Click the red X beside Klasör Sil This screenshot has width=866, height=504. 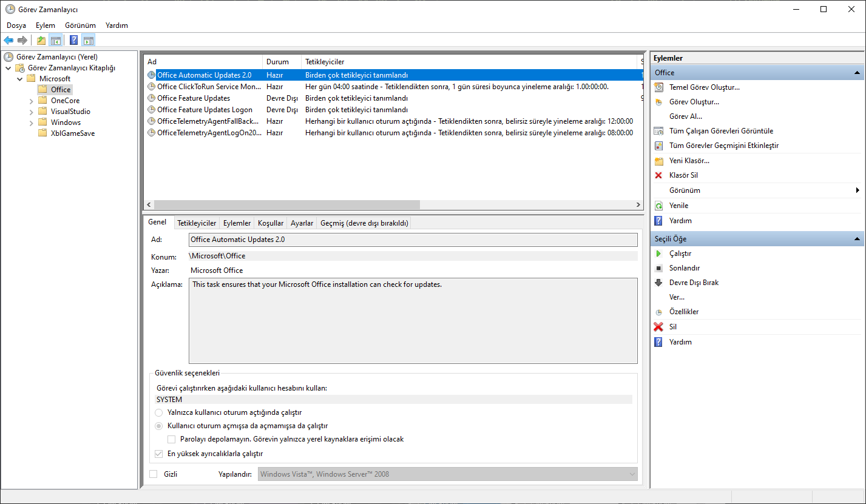[x=658, y=175]
